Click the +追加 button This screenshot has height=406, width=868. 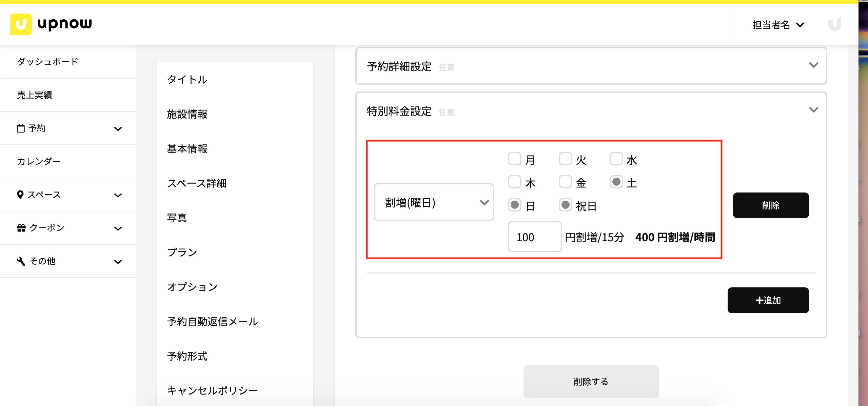coord(768,300)
